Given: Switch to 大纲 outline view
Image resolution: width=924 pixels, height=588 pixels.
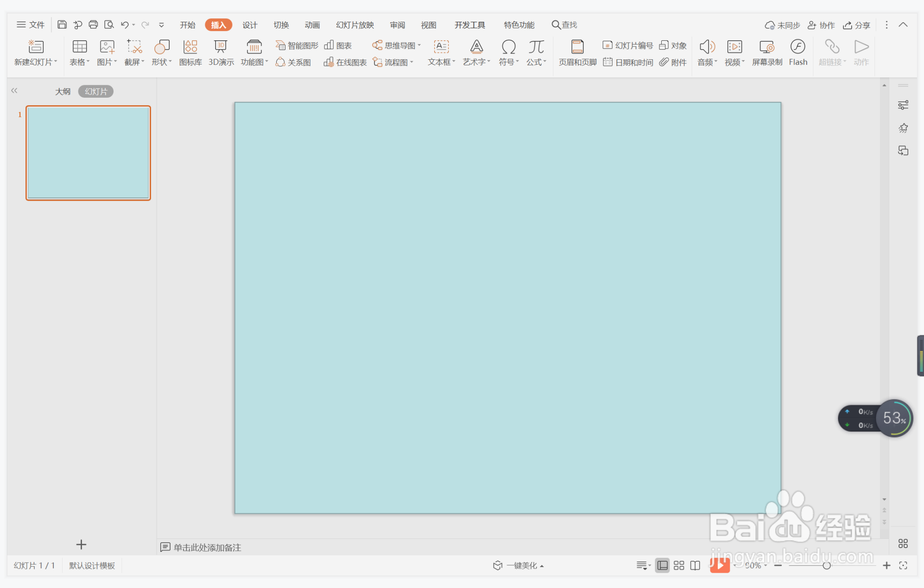Looking at the screenshot, I should [63, 91].
